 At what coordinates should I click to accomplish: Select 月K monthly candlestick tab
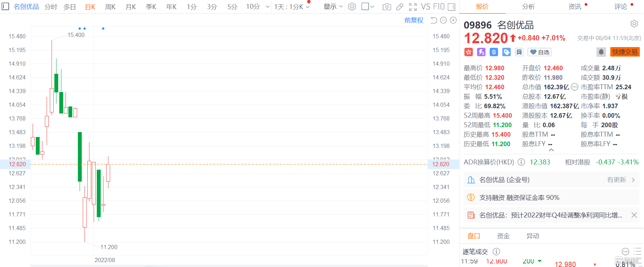click(130, 7)
